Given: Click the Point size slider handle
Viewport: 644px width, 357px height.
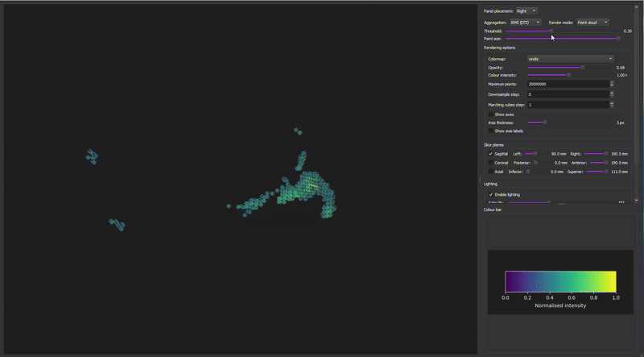Looking at the screenshot, I should [617, 38].
